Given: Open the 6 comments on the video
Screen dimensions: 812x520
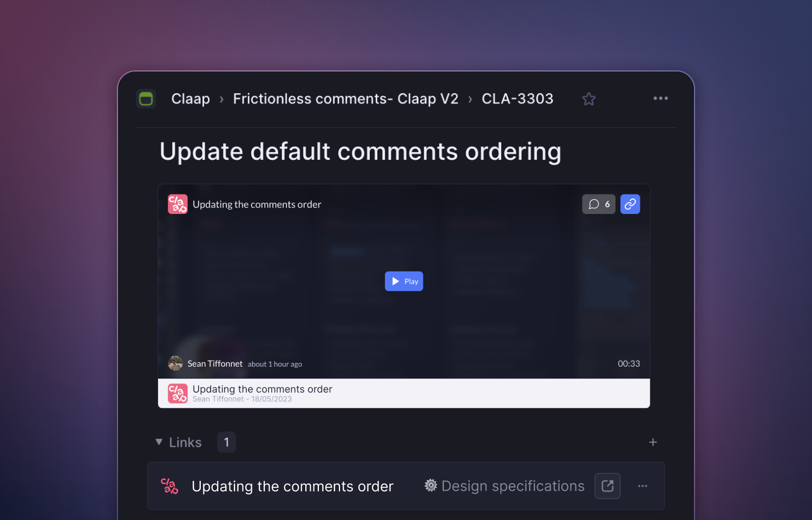Looking at the screenshot, I should click(x=599, y=204).
